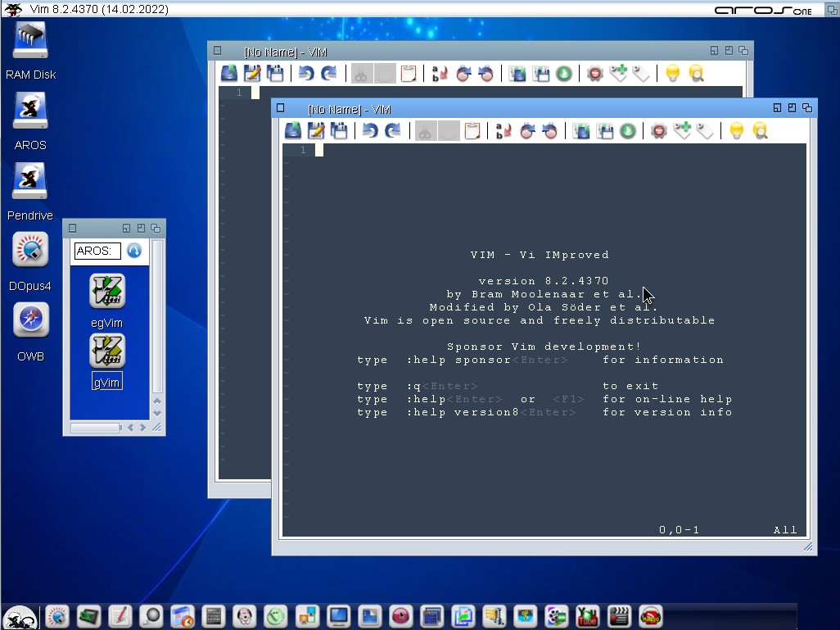
Task: Click the Undo arrow in front Vim toolbar
Action: pos(370,131)
